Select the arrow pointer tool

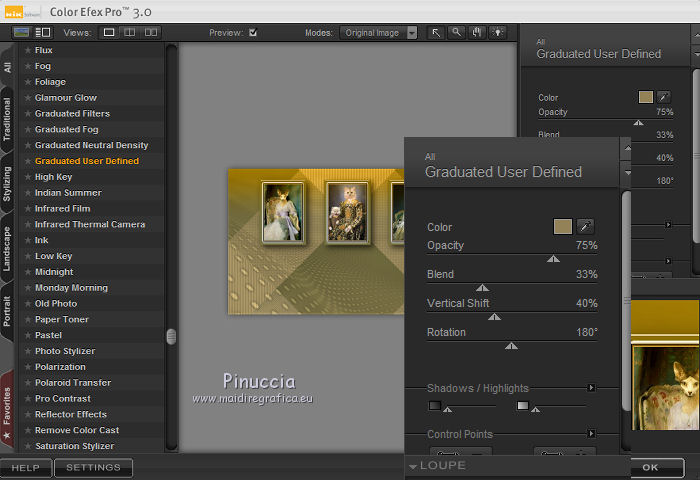tap(437, 33)
